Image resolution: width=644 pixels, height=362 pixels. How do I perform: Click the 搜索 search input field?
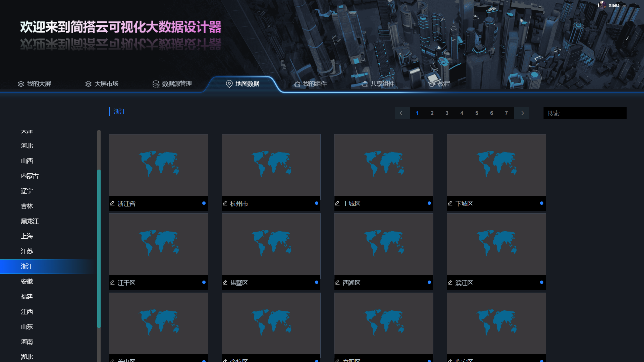585,113
